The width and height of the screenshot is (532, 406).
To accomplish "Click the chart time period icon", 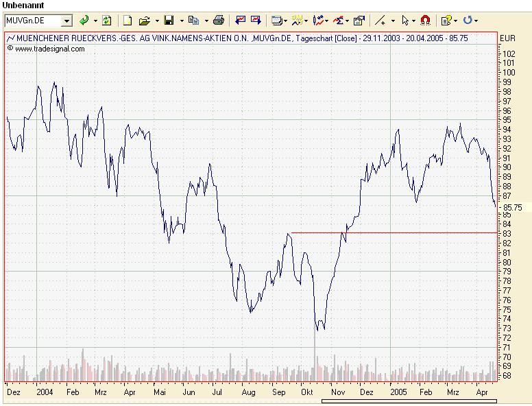I will tap(297, 21).
